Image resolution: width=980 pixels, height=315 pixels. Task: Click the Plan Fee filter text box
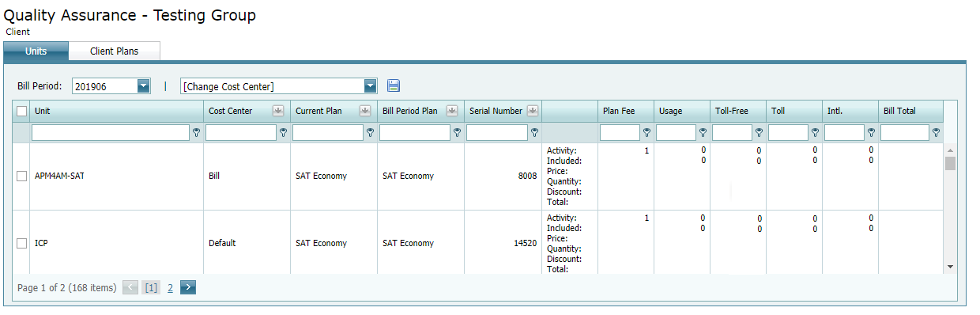pyautogui.click(x=620, y=133)
